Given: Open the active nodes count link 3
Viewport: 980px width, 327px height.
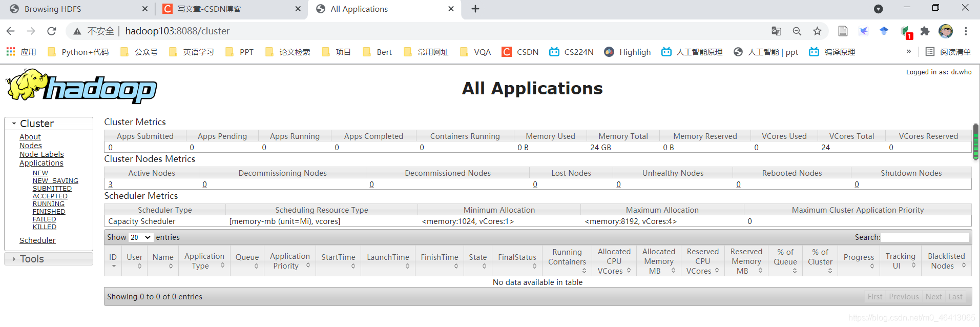Looking at the screenshot, I should point(111,185).
